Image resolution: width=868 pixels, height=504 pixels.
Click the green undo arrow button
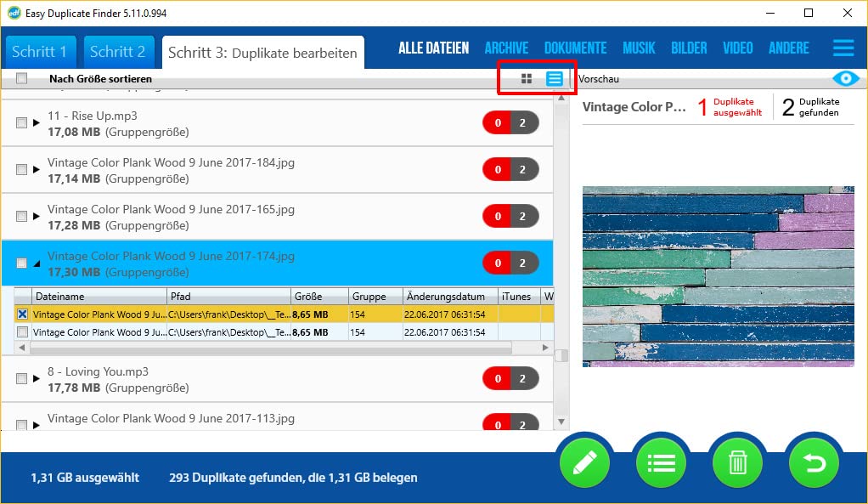[x=813, y=462]
